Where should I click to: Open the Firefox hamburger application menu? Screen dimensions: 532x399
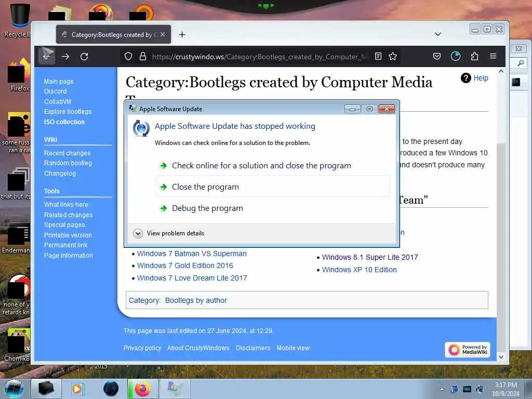click(494, 56)
